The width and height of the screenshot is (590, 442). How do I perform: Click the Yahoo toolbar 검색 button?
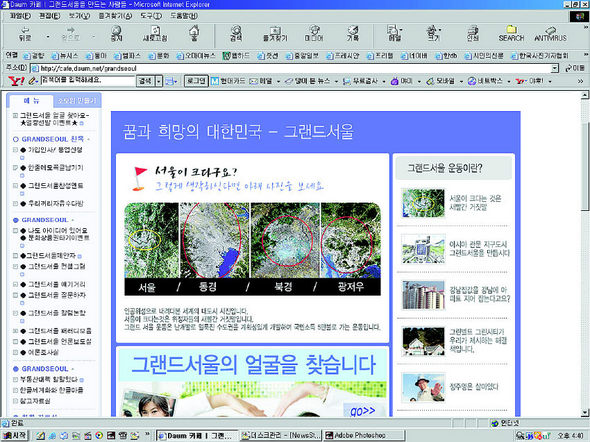pos(145,81)
